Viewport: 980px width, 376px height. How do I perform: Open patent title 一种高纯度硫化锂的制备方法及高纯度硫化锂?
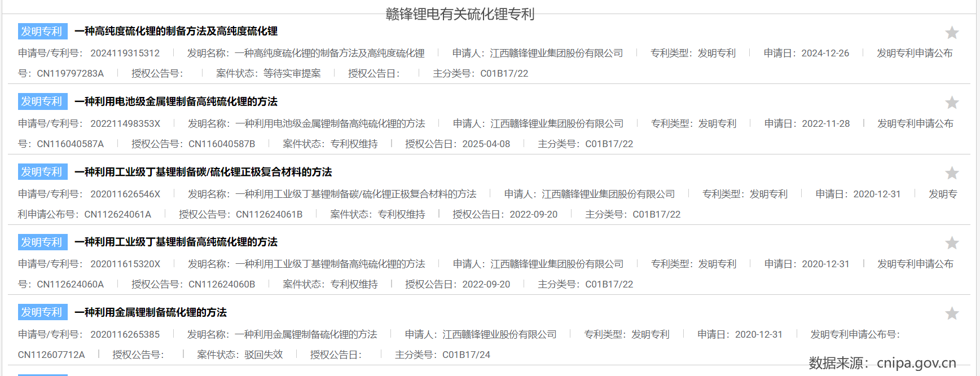(176, 31)
